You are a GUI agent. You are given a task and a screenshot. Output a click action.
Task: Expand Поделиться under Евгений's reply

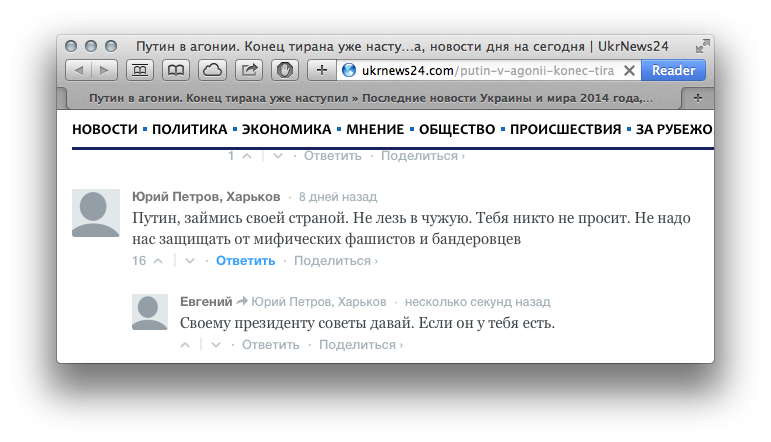coord(361,345)
